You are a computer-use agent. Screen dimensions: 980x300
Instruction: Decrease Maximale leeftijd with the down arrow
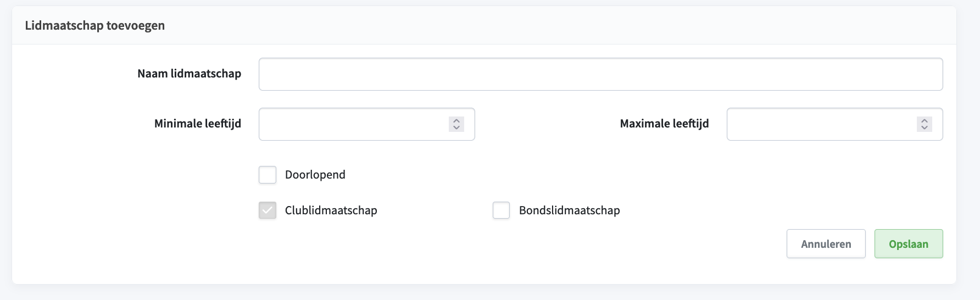coord(925,128)
